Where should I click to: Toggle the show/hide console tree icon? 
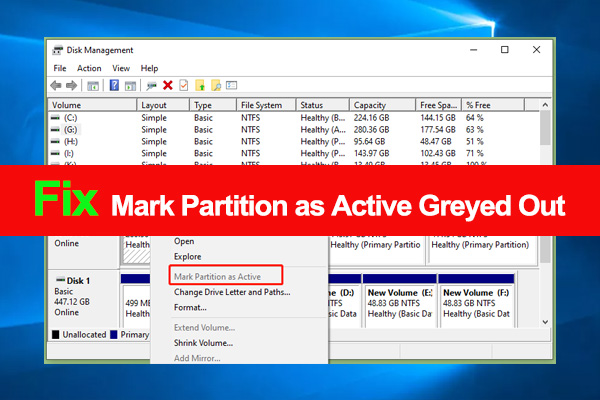[93, 86]
